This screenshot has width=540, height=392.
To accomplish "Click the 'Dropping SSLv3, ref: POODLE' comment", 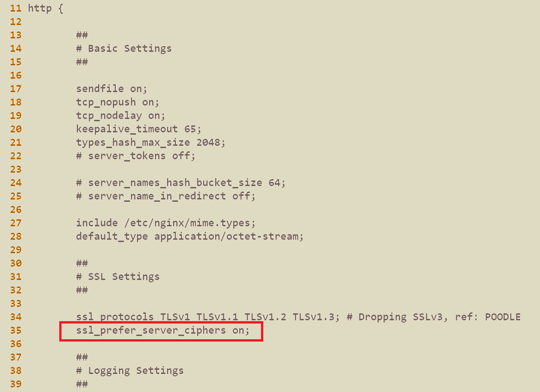I will tap(440, 317).
